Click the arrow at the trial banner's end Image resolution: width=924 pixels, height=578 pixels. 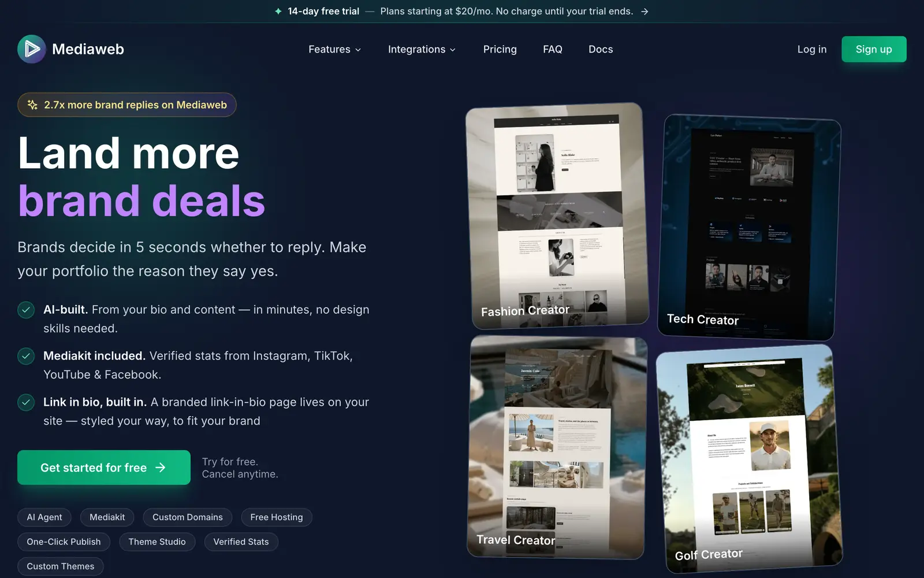(644, 12)
